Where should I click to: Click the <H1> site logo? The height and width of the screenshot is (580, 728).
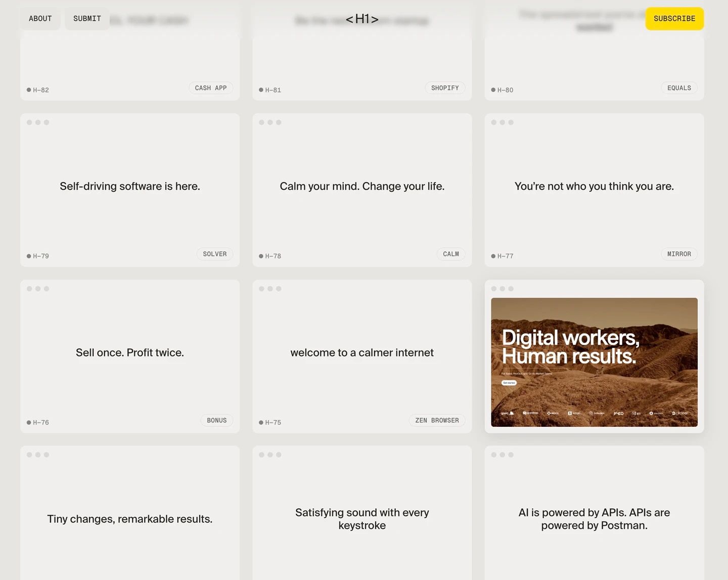[362, 19]
